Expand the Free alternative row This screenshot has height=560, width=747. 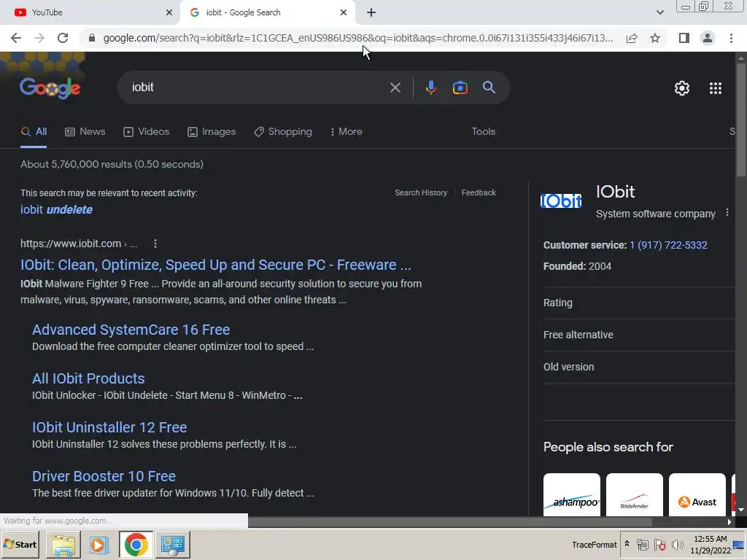click(638, 335)
